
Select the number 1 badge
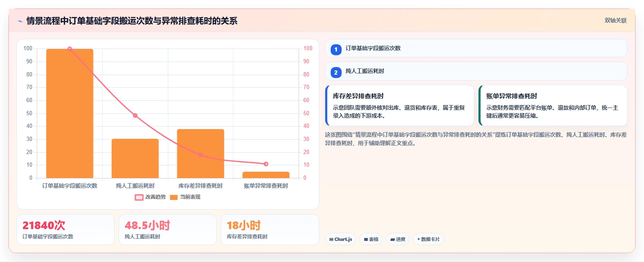point(336,50)
